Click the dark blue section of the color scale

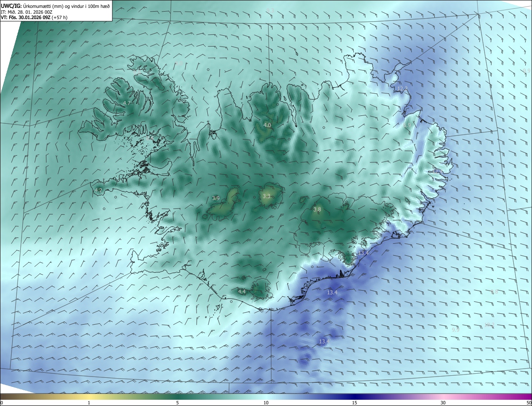point(355,396)
